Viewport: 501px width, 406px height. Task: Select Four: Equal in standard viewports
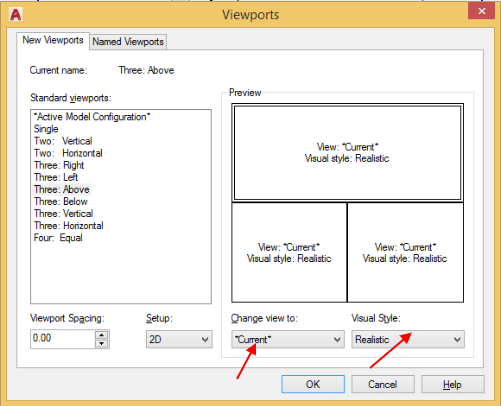(58, 238)
